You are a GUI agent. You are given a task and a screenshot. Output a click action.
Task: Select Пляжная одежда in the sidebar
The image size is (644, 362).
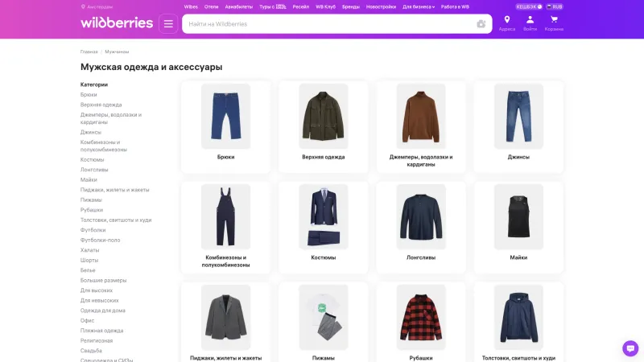[x=102, y=331]
